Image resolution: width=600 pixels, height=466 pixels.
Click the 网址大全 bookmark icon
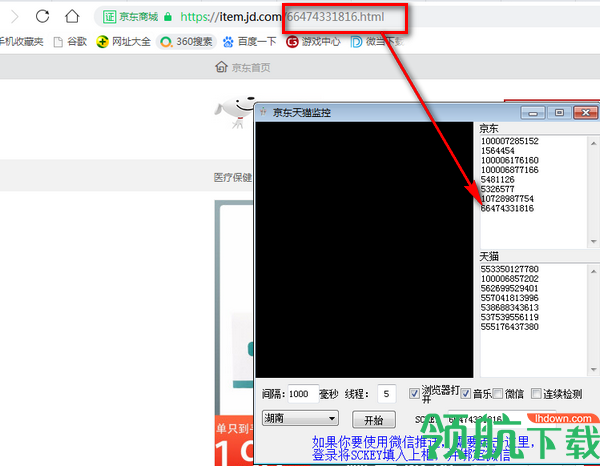click(x=102, y=42)
